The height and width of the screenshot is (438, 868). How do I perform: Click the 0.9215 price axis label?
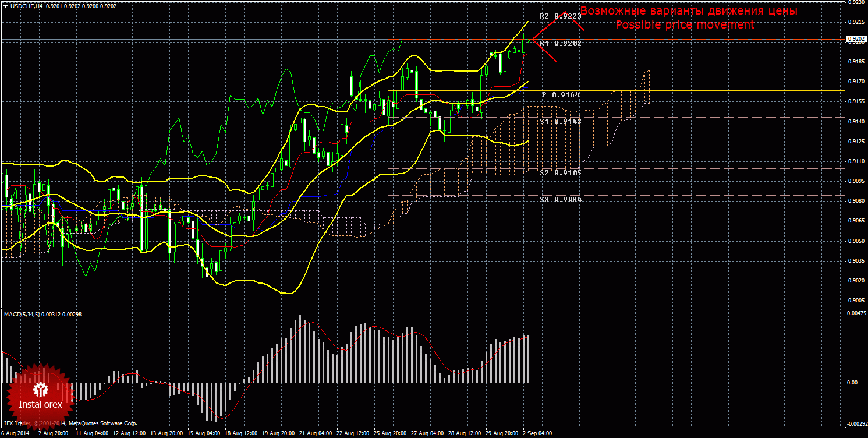coord(856,22)
